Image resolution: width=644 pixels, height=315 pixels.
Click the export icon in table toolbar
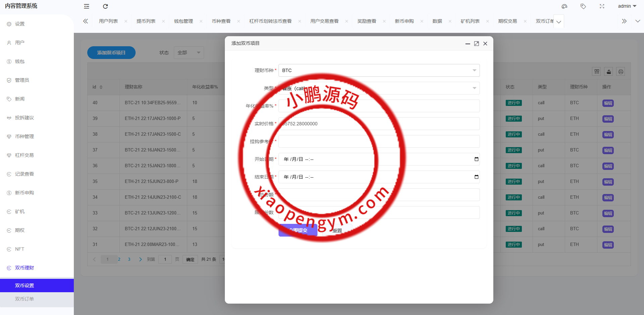[609, 71]
